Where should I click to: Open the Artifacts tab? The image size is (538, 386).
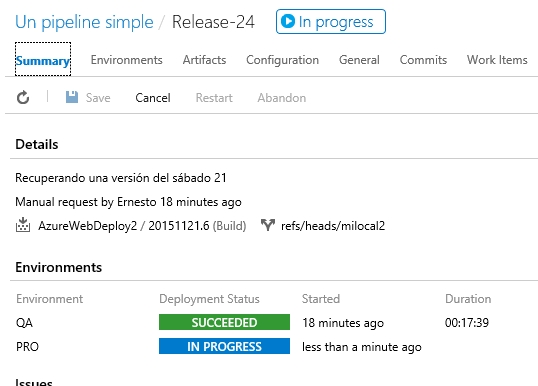click(204, 60)
